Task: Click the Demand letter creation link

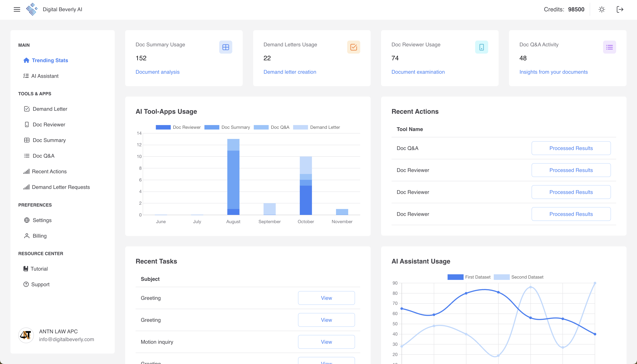Action: click(290, 72)
